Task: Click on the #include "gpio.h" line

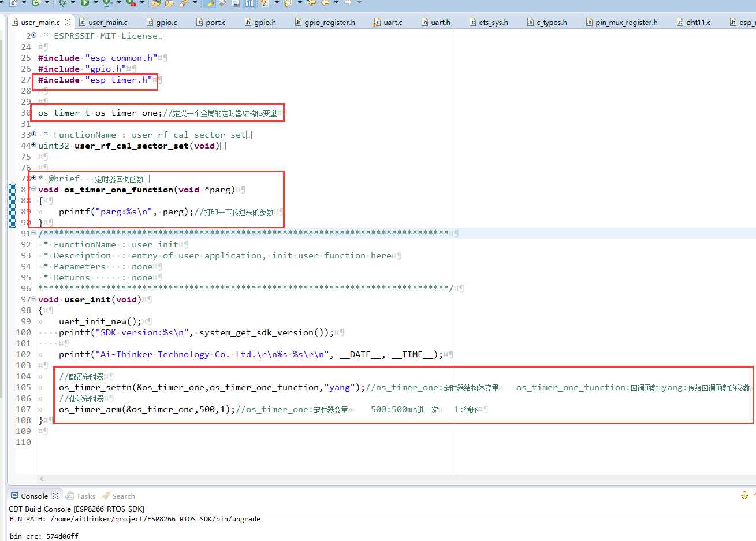Action: (x=82, y=69)
